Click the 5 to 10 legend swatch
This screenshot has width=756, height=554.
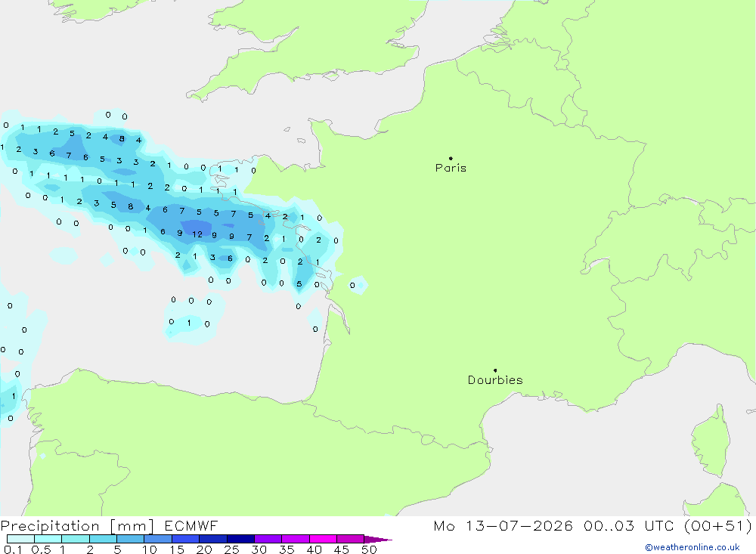click(131, 539)
